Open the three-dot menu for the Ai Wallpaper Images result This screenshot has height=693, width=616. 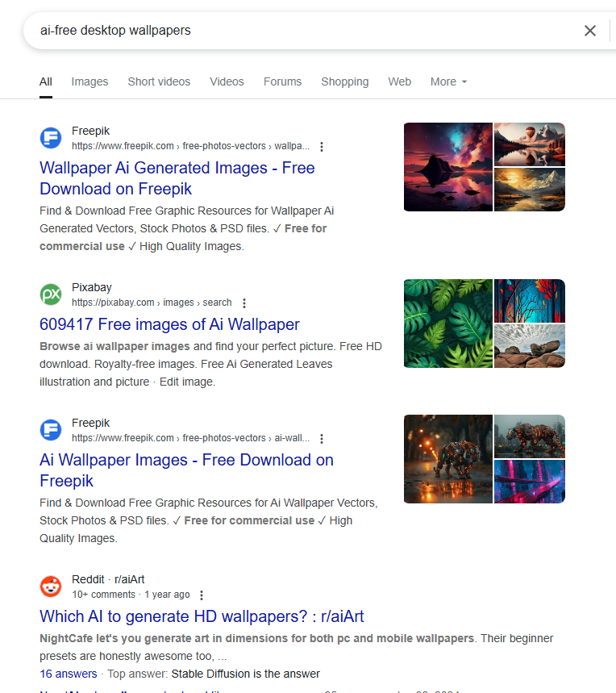coord(322,439)
